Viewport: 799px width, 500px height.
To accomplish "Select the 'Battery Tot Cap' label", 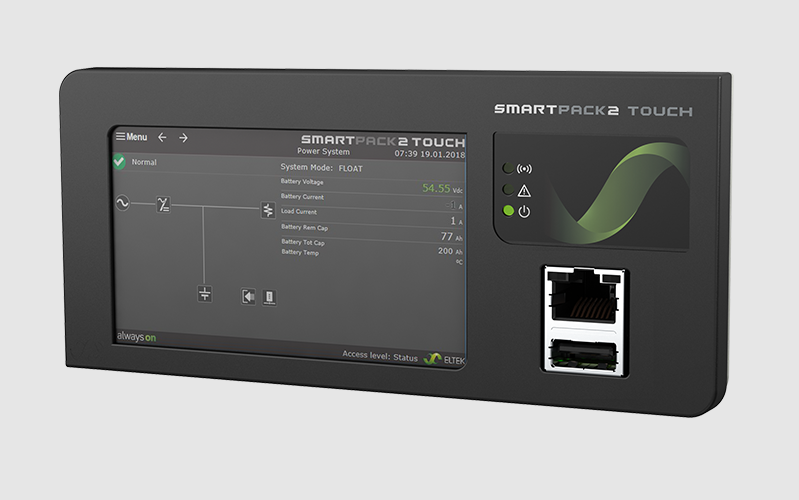I will (303, 242).
